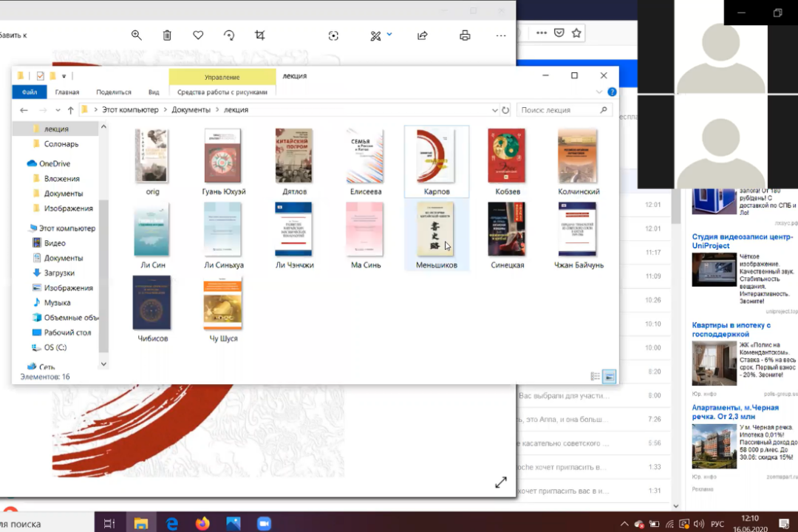Open recent locations dropdown in Explorer

coord(58,110)
